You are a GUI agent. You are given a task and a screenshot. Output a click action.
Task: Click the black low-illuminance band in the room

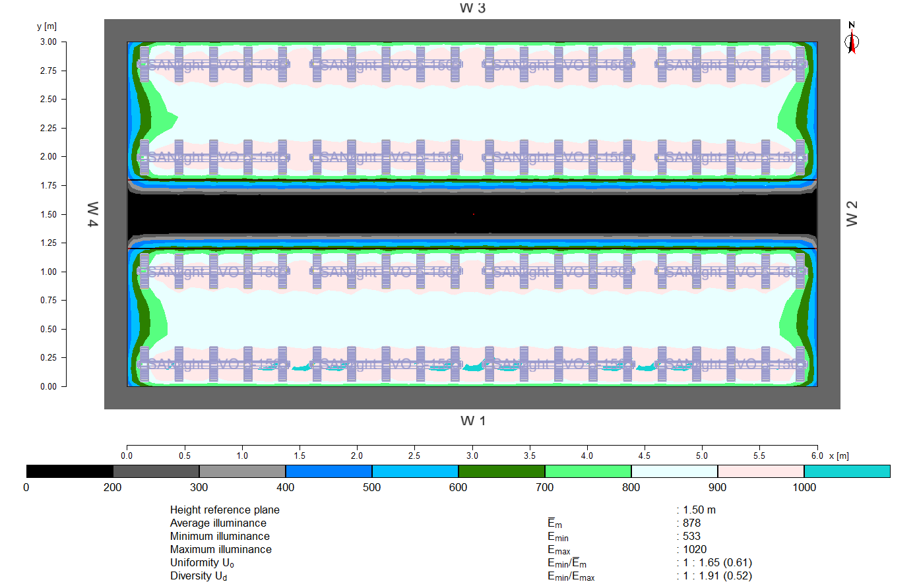coord(472,214)
